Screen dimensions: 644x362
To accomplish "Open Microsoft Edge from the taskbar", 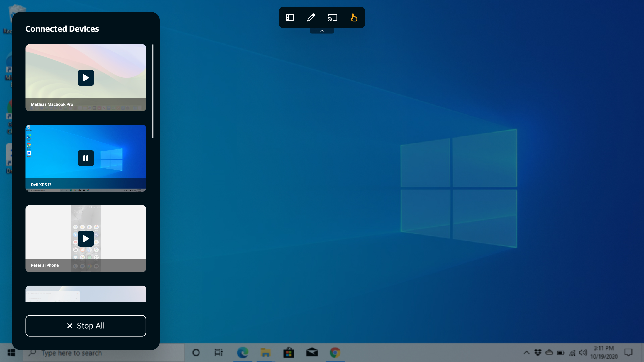I will (243, 352).
